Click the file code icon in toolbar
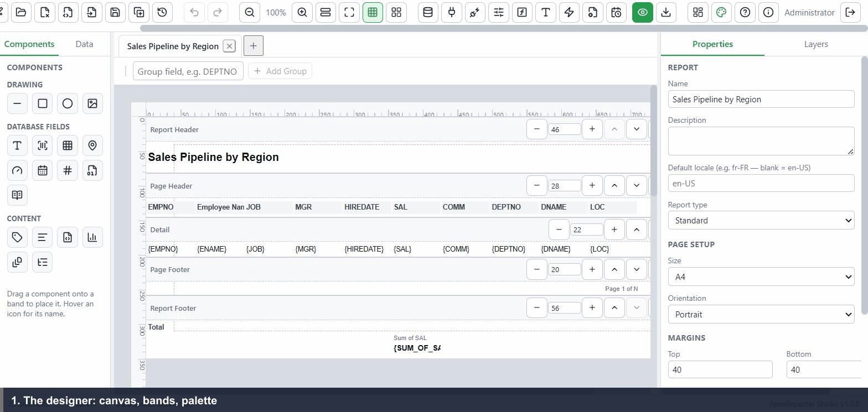The width and height of the screenshot is (868, 412). 68,12
